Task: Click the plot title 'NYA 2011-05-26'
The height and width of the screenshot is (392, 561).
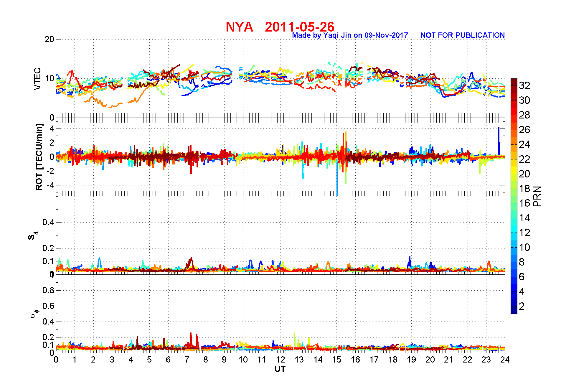Action: tap(280, 27)
